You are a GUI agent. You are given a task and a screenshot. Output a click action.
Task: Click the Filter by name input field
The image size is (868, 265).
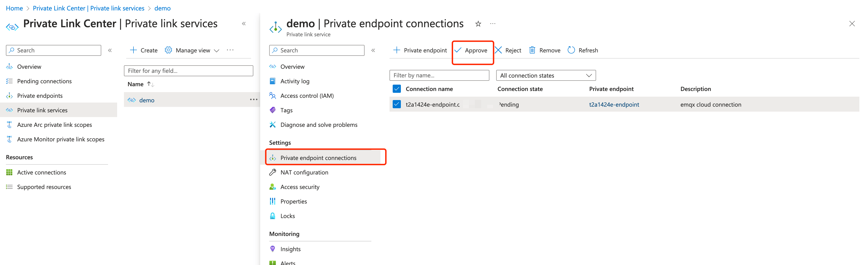[x=439, y=75]
